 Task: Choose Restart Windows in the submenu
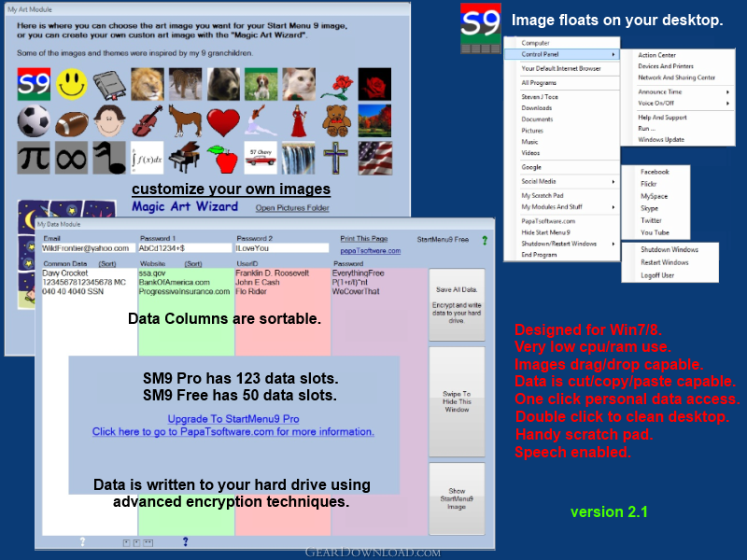pyautogui.click(x=665, y=262)
